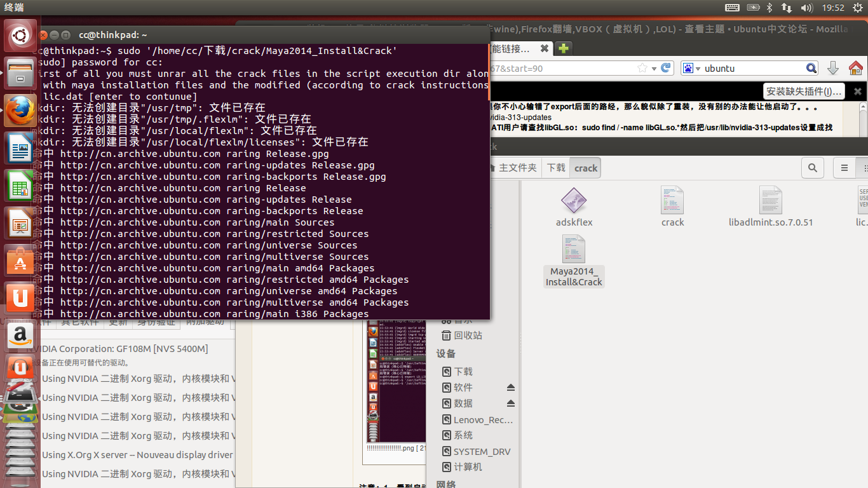868x488 pixels.
Task: Open the Firefox downloads arrow
Action: click(833, 68)
